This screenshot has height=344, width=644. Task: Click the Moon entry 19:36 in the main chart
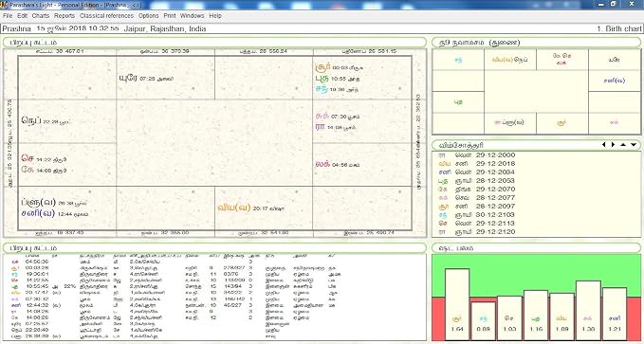[x=337, y=89]
